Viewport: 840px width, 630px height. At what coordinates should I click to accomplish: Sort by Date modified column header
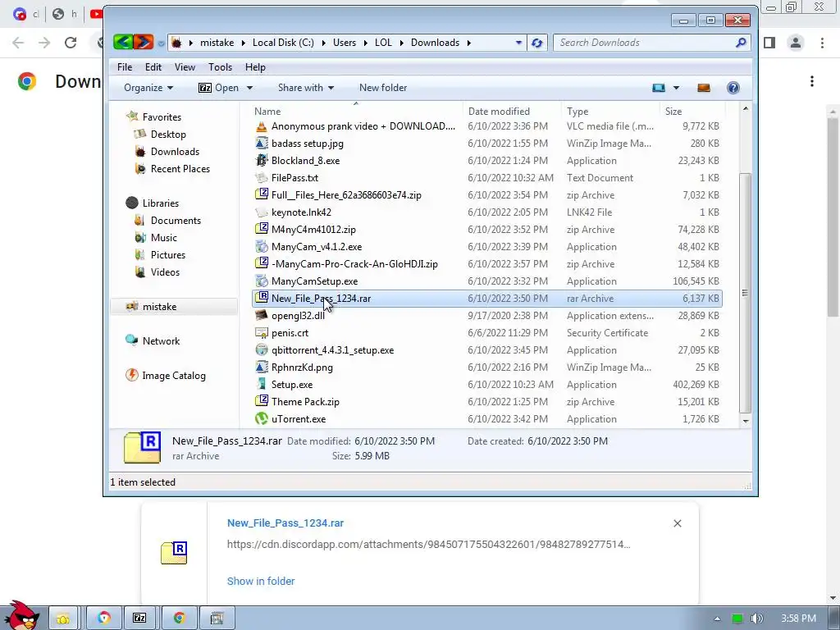[x=512, y=112]
